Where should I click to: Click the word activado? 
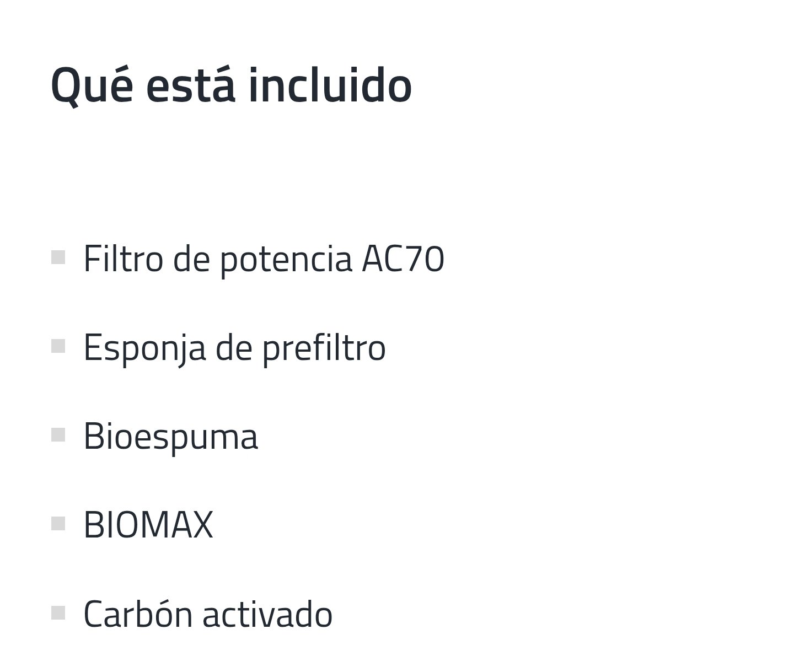click(267, 614)
